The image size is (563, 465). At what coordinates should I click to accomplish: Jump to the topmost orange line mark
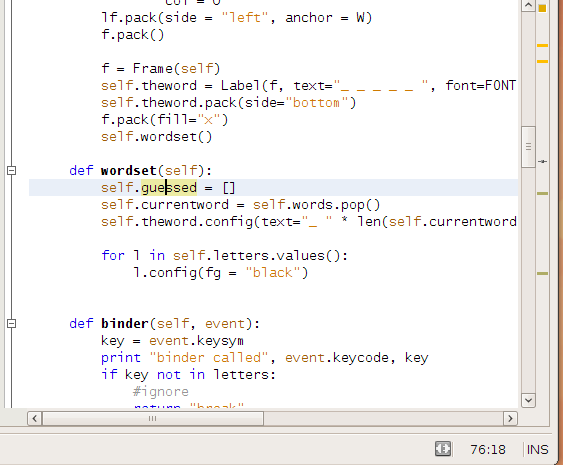tap(542, 46)
